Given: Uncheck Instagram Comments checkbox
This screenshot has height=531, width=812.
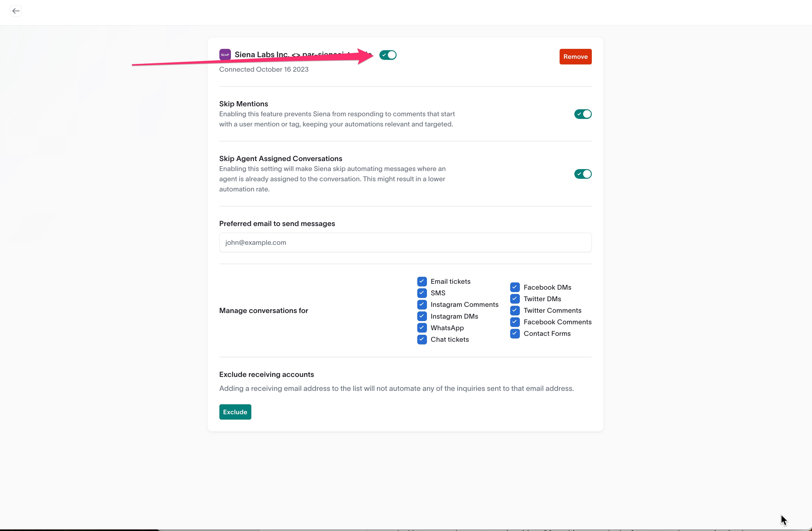Looking at the screenshot, I should (422, 304).
